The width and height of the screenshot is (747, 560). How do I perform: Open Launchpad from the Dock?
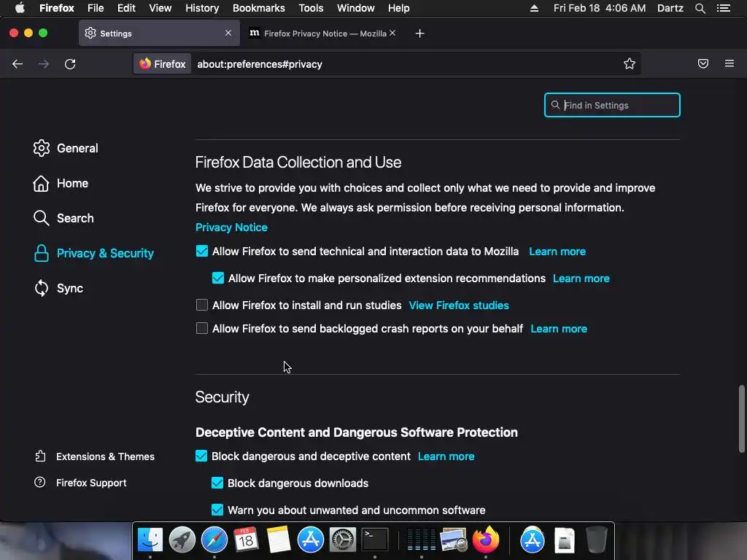pyautogui.click(x=182, y=540)
